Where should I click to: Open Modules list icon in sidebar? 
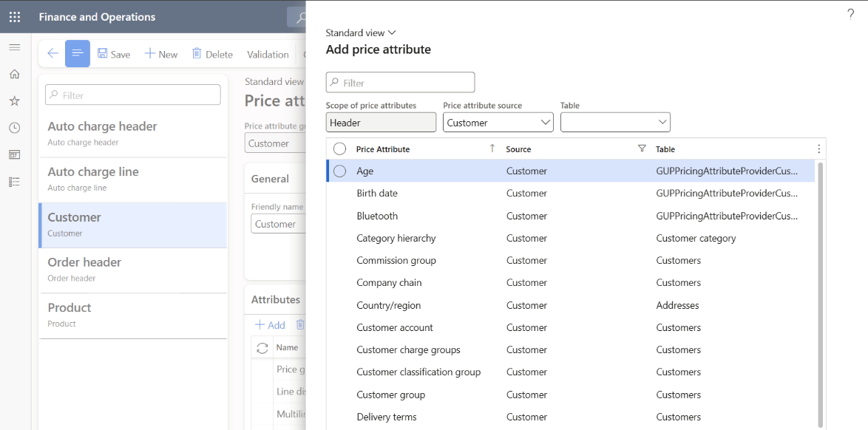(15, 182)
